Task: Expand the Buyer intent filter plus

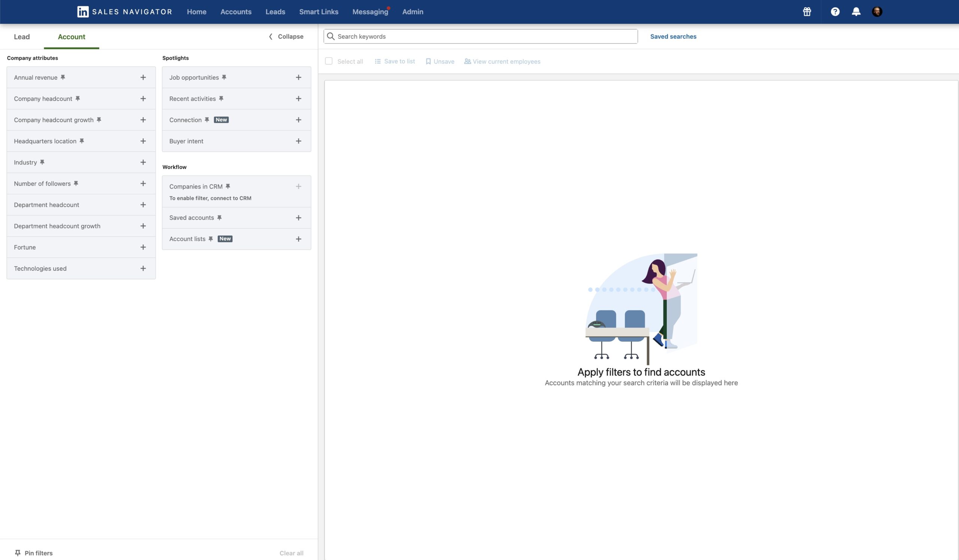Action: point(298,141)
